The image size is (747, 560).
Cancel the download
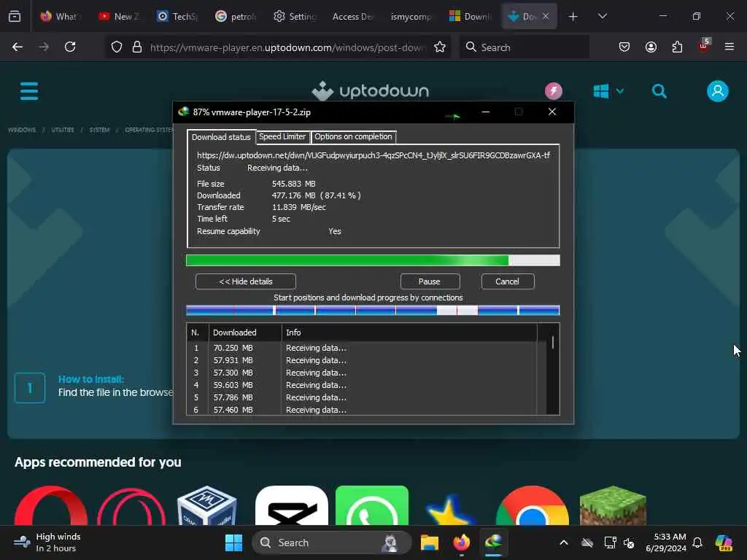click(508, 281)
